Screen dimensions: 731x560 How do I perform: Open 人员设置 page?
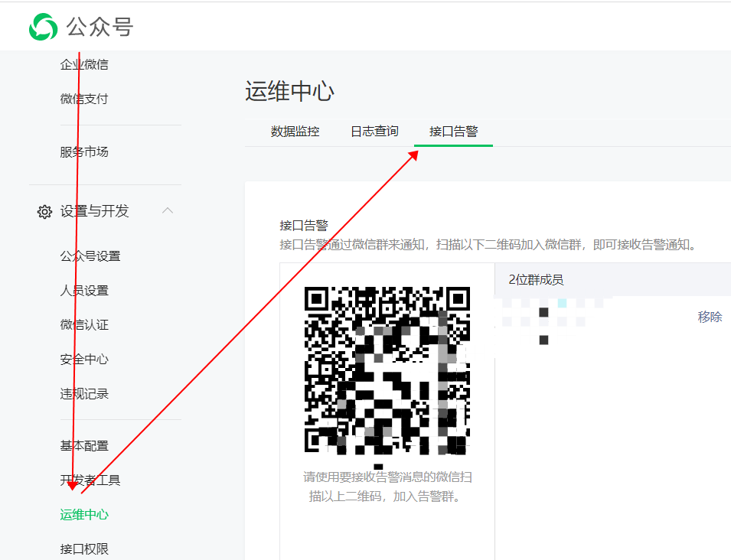point(84,291)
